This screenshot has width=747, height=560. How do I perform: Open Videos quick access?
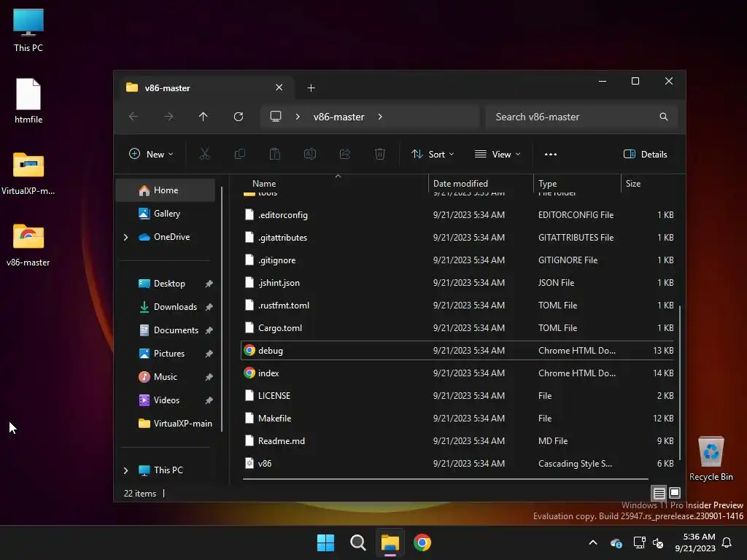(166, 400)
